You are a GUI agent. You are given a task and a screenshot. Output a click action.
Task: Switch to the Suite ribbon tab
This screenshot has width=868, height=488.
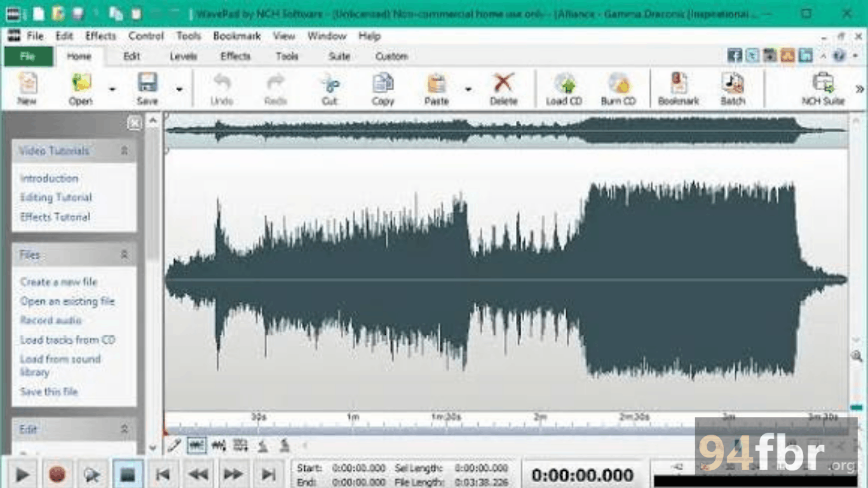click(339, 57)
